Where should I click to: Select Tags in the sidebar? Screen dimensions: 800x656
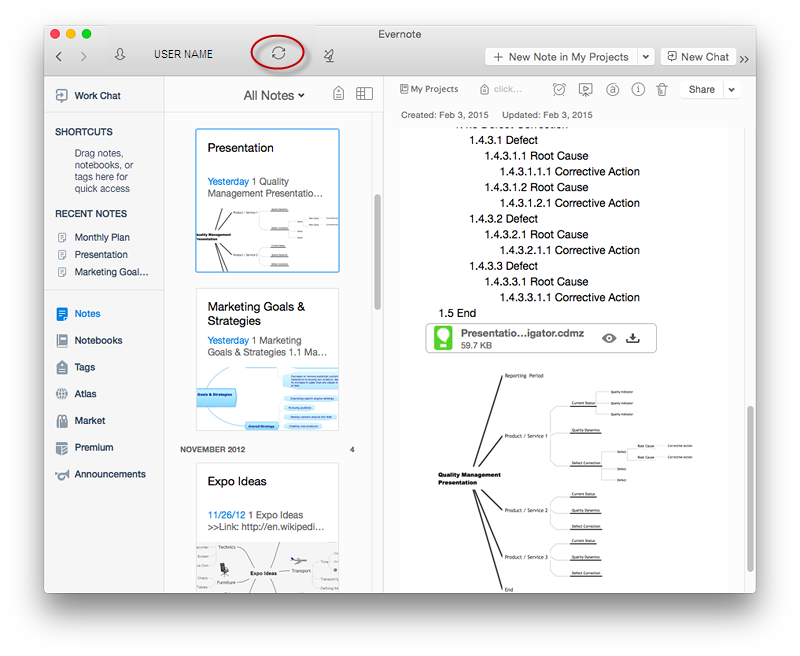(x=85, y=367)
